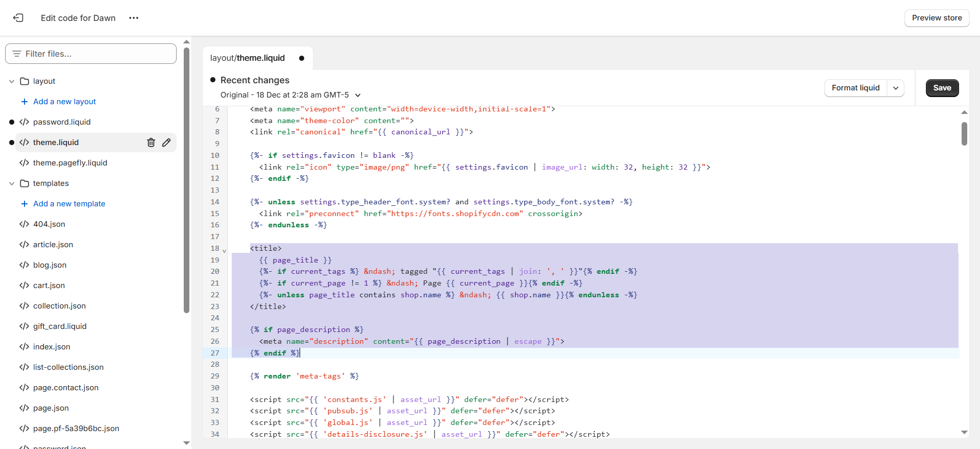Collapse the layout folder

[12, 81]
